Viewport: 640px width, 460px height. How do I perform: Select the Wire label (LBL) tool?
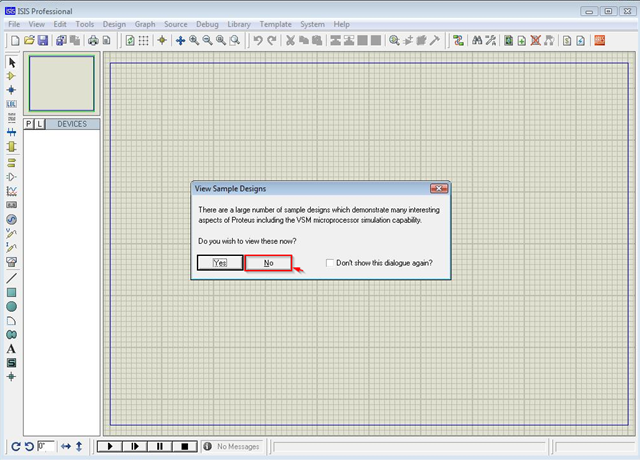coord(11,104)
